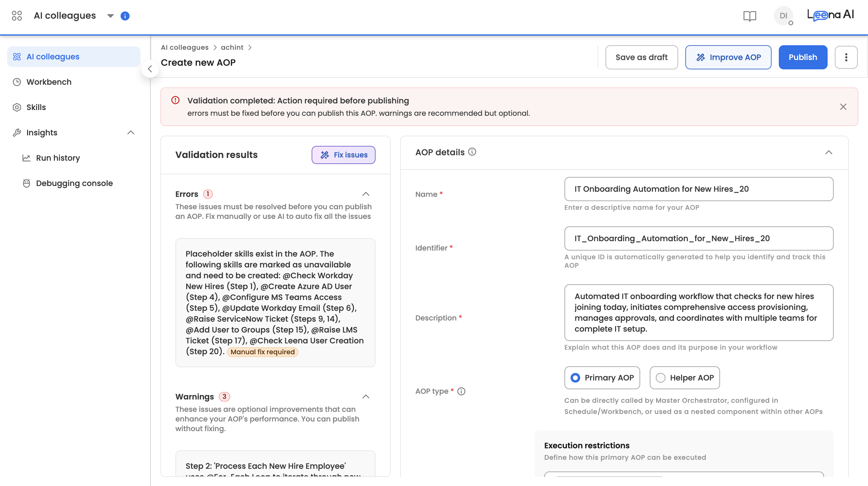868x486 pixels.
Task: Click info icon next to AOP details
Action: [472, 152]
